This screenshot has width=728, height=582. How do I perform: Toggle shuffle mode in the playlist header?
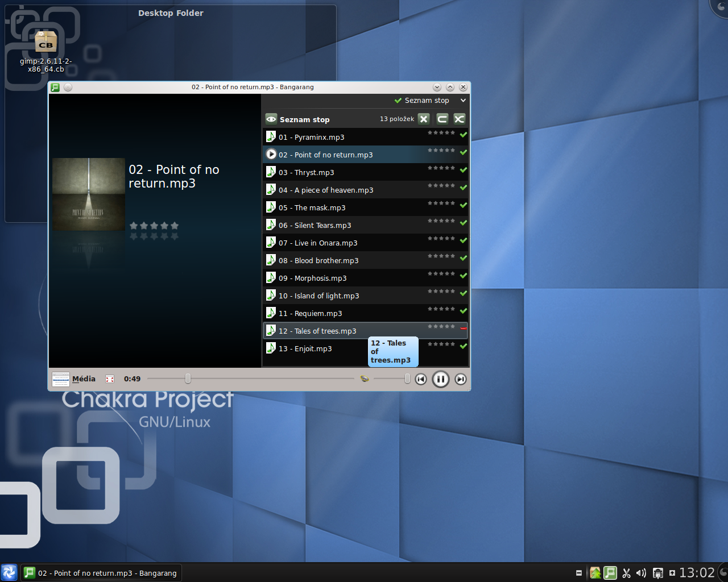pyautogui.click(x=460, y=119)
